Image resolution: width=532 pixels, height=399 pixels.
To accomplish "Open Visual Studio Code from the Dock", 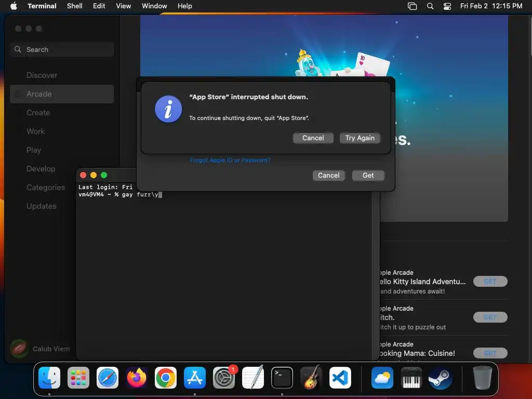I will point(340,378).
